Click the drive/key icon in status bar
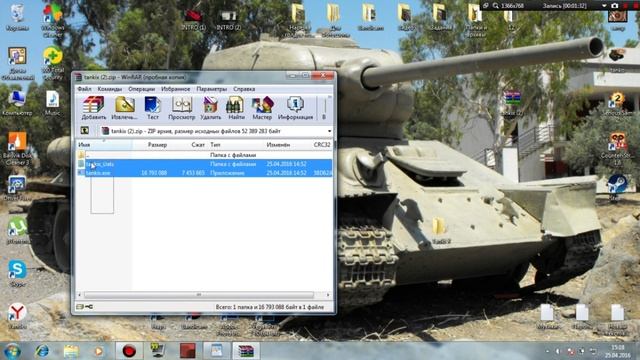 point(84,307)
